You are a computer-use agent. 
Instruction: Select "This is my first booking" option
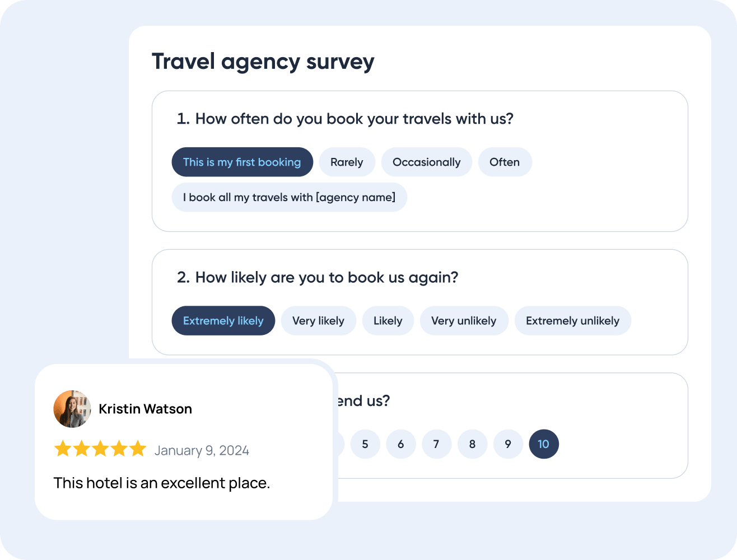coord(242,162)
